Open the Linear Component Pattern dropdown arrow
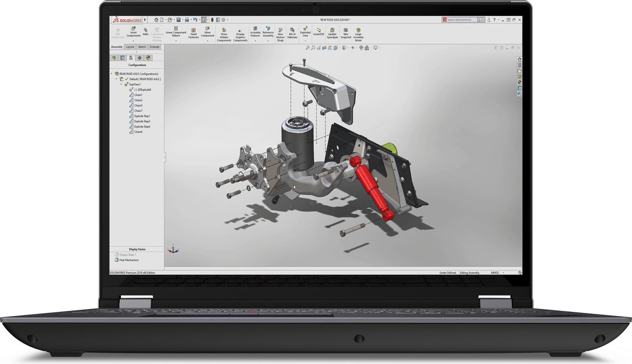Image resolution: width=632 pixels, height=364 pixels. pyautogui.click(x=176, y=40)
